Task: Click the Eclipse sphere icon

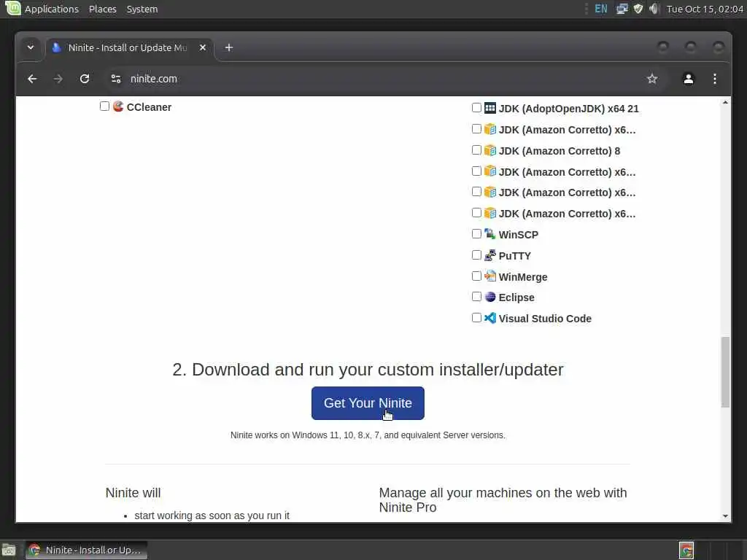Action: tap(489, 297)
